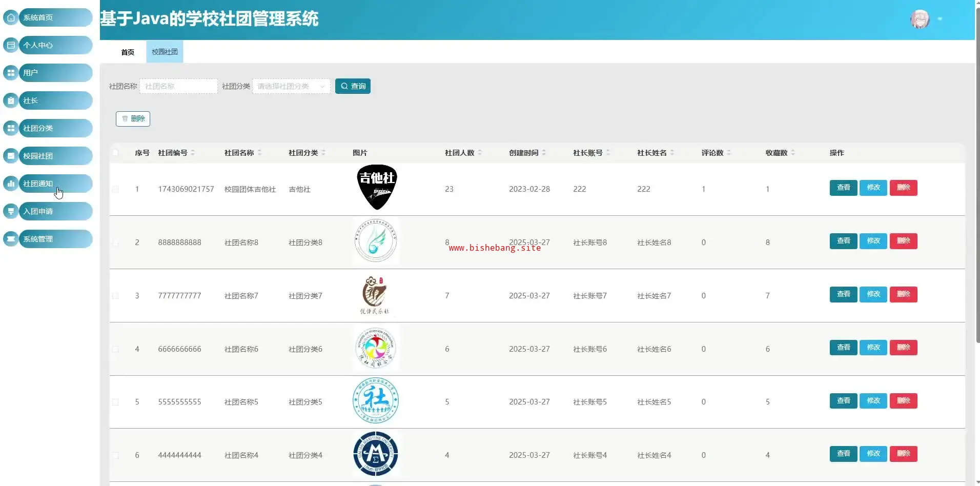
Task: Check the row 1 checkbox for 吉他社
Action: pyautogui.click(x=115, y=189)
